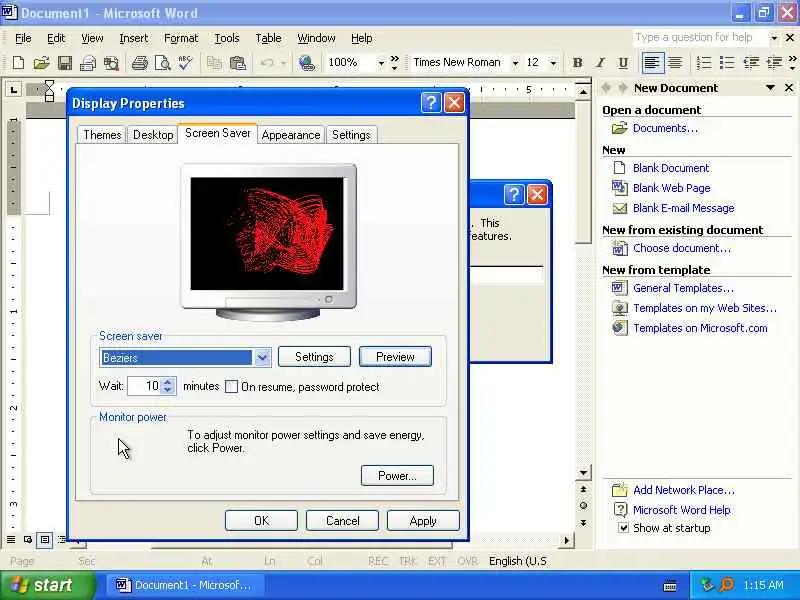Open the Times New Roman font dropdown

click(x=515, y=63)
